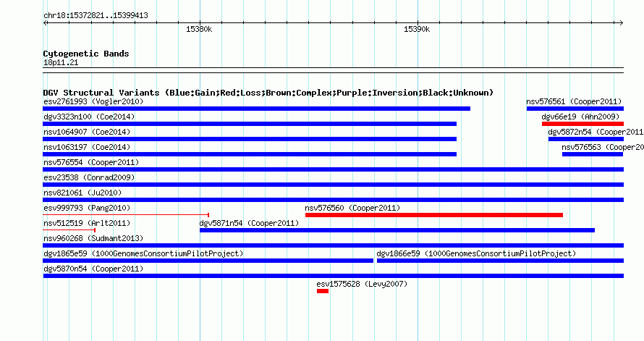Open the dgv66e19 (Ahn2009) label
Screen dimensions: 644x341
click(580, 117)
